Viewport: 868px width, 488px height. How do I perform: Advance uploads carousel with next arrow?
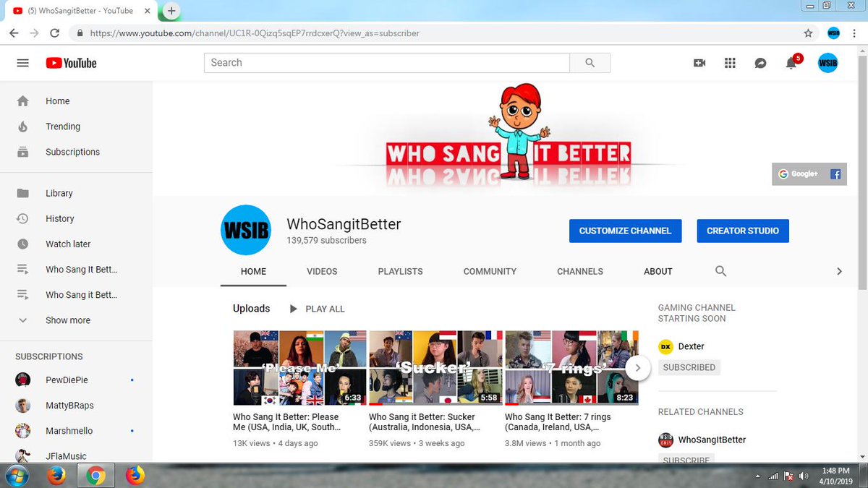click(637, 368)
